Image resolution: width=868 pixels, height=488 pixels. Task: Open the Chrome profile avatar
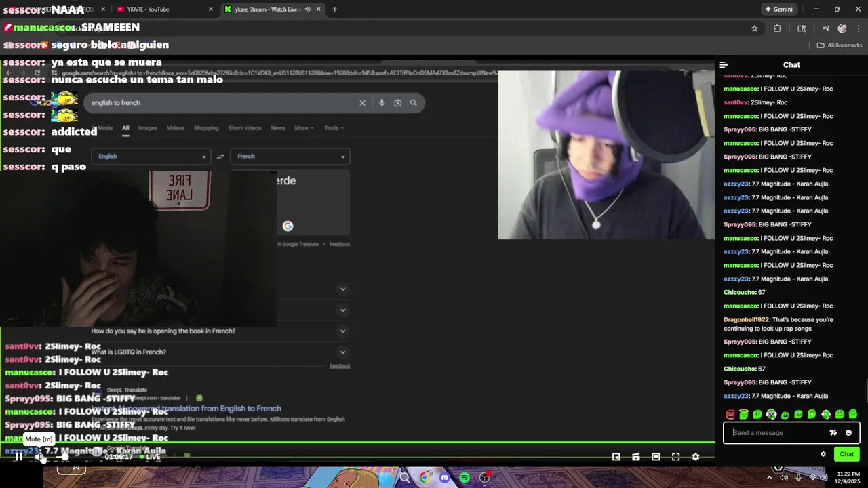tap(842, 28)
